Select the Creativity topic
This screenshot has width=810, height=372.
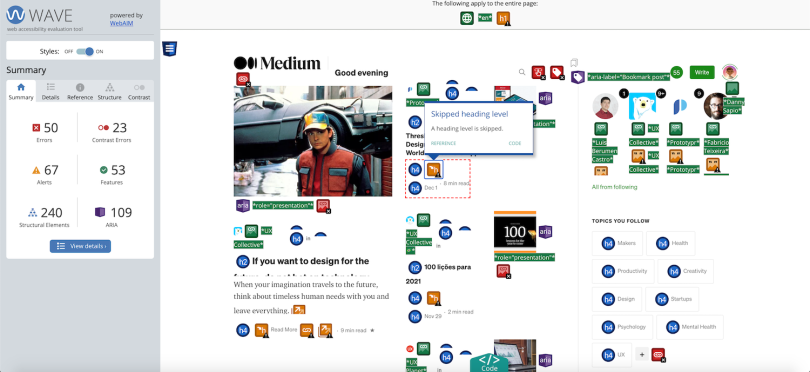coord(686,271)
